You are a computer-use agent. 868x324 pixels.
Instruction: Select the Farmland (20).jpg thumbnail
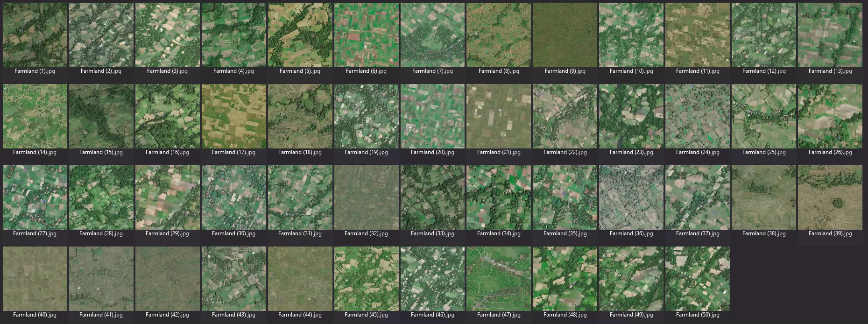tap(432, 116)
